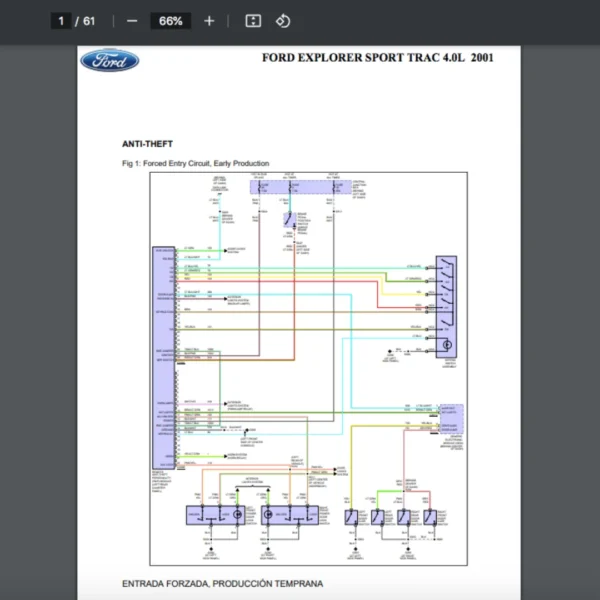
Task: Click the Ford oval logo
Action: 109,60
